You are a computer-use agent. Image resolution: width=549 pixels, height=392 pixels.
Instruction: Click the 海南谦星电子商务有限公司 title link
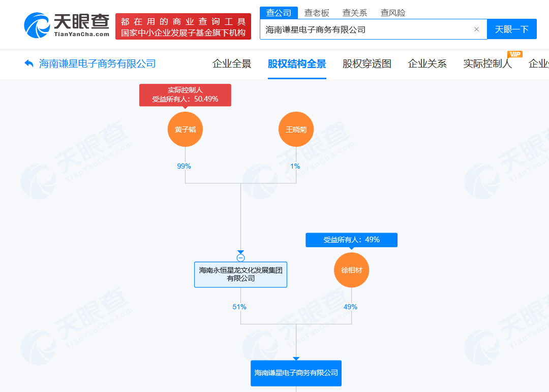pos(97,63)
